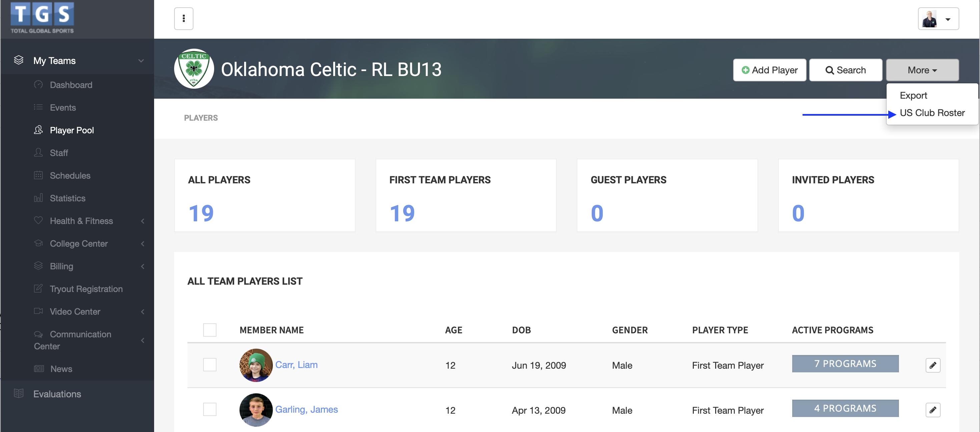Screen dimensions: 980x432
Task: Click the Dashboard gauge icon in sidebar
Action: pos(38,84)
